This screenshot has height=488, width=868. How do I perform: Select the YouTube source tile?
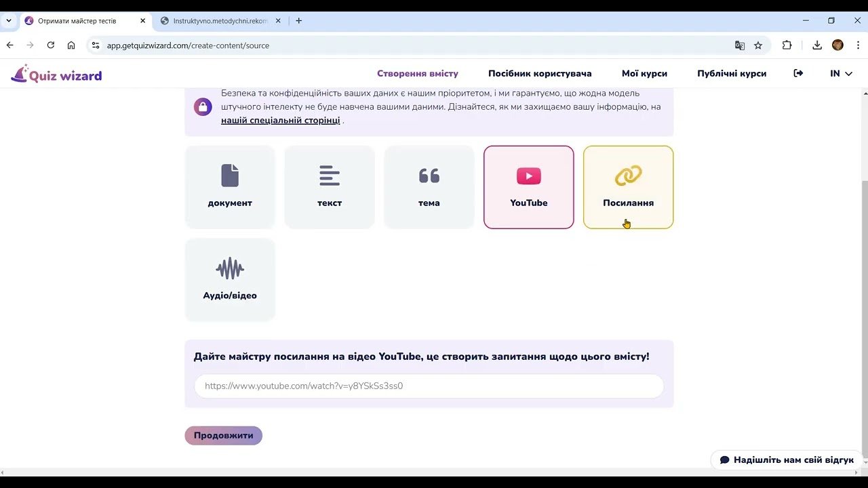(528, 187)
